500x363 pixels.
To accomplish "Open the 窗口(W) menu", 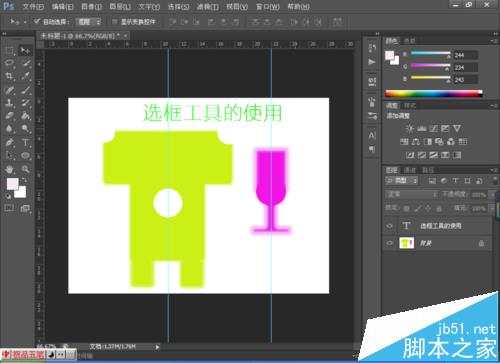I will (x=268, y=7).
